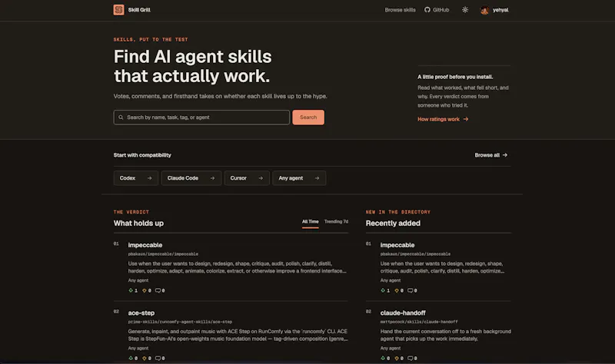
Task: Click the What holds up heading
Action: (138, 223)
